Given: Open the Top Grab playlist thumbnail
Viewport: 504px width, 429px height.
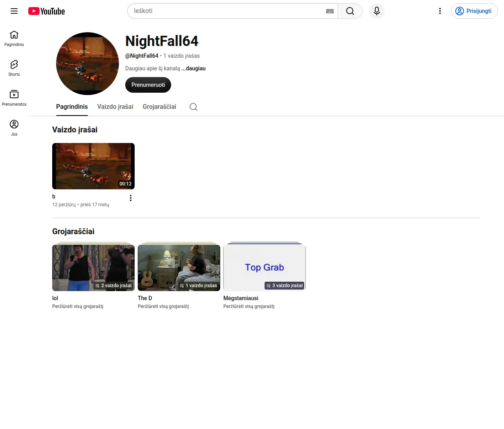Looking at the screenshot, I should point(265,268).
